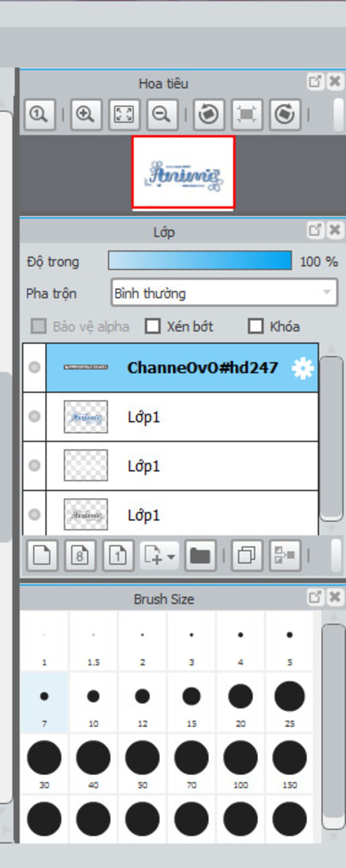Viewport: 346px width, 868px height.
Task: Add a new color layer
Action: click(x=42, y=556)
